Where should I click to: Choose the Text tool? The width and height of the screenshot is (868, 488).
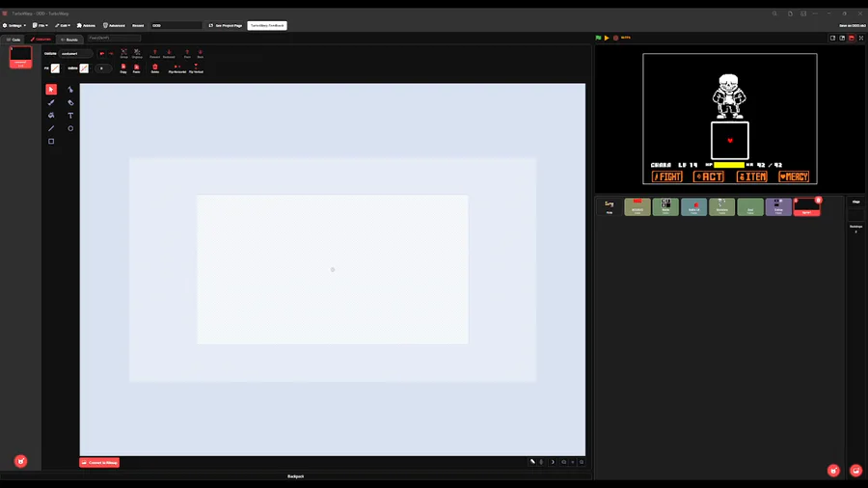(x=70, y=115)
